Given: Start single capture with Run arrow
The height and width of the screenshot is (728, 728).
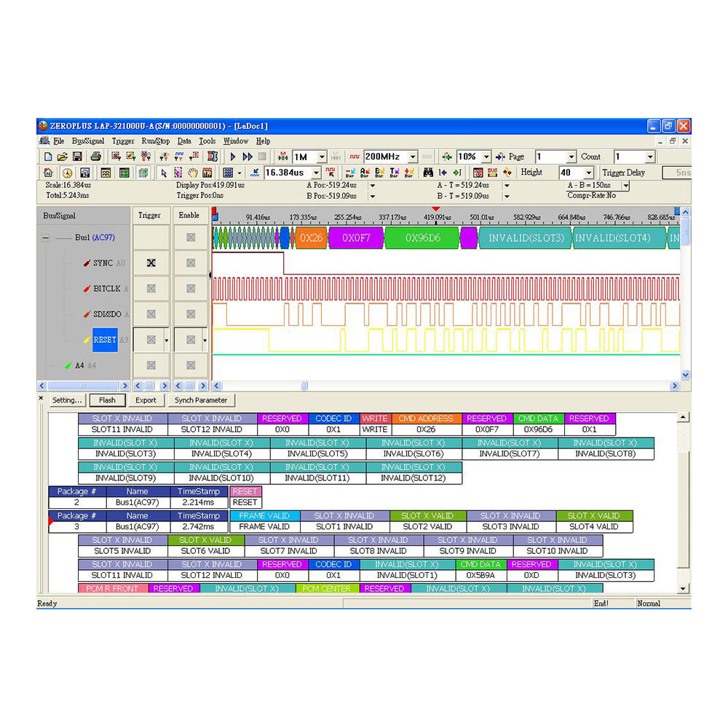Looking at the screenshot, I should pyautogui.click(x=233, y=157).
